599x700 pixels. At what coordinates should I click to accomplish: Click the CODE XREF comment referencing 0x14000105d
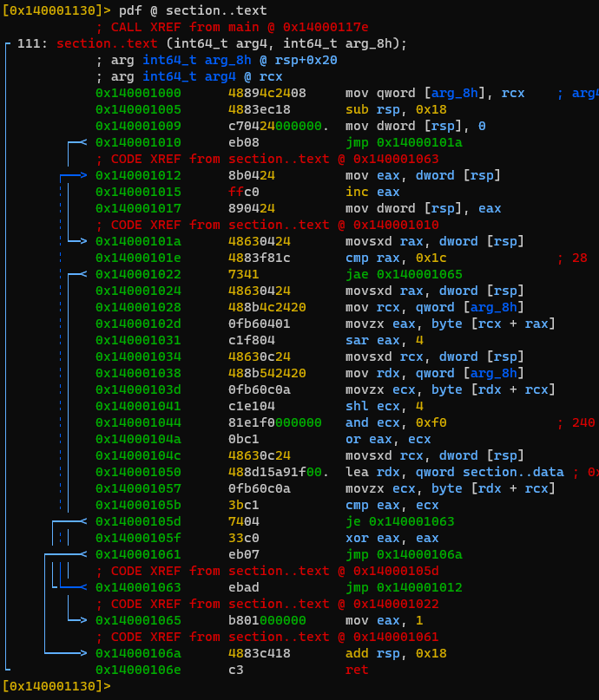(x=267, y=571)
